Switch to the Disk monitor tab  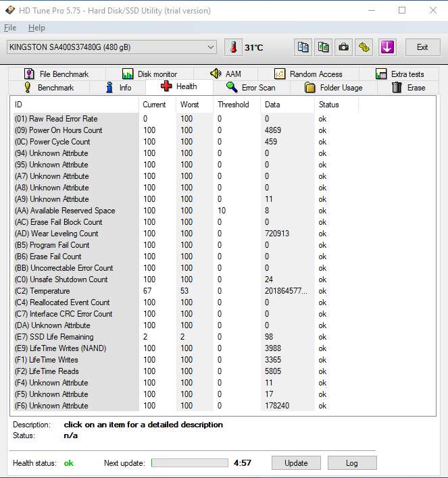pyautogui.click(x=149, y=74)
